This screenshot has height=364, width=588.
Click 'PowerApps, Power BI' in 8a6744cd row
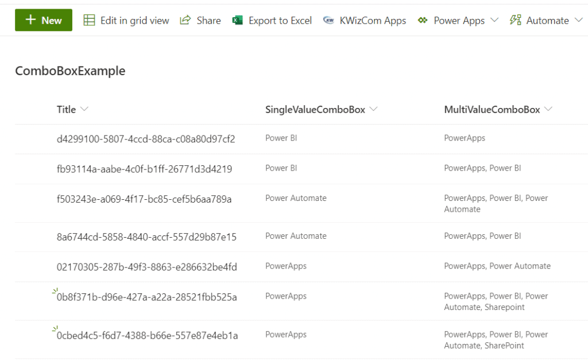pos(482,236)
